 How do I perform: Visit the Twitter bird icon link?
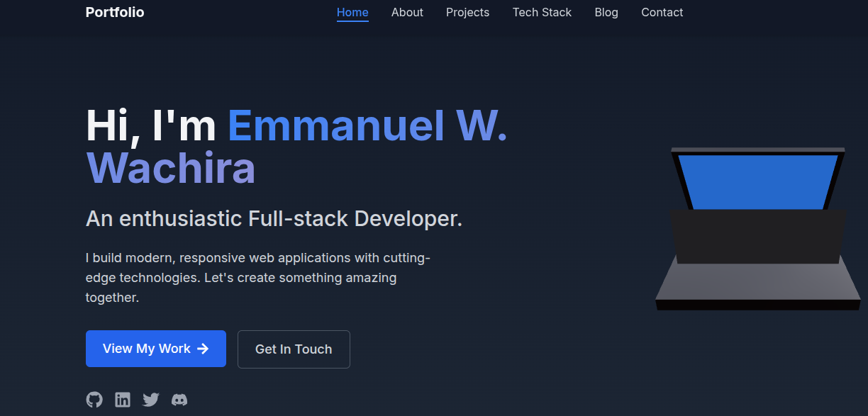click(151, 400)
